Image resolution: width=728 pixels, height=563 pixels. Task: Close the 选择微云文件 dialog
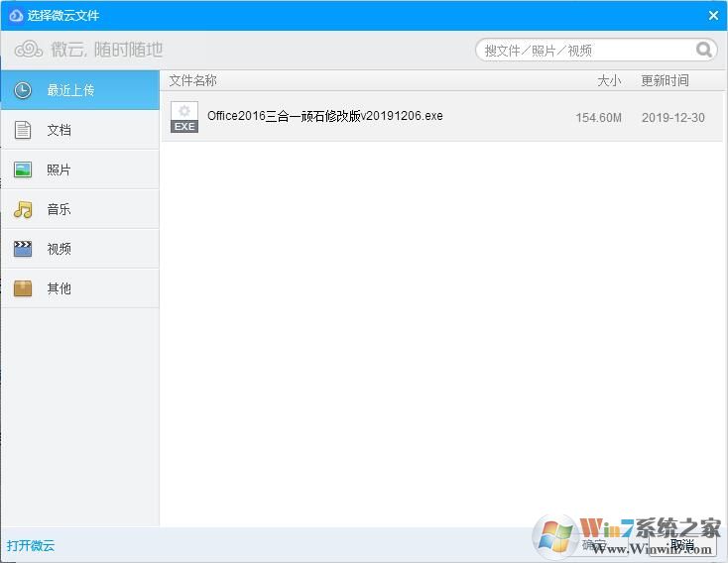(713, 15)
